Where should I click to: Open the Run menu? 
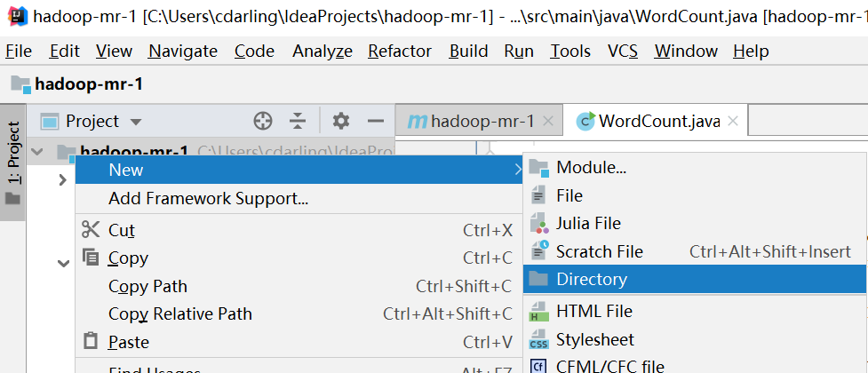click(519, 51)
